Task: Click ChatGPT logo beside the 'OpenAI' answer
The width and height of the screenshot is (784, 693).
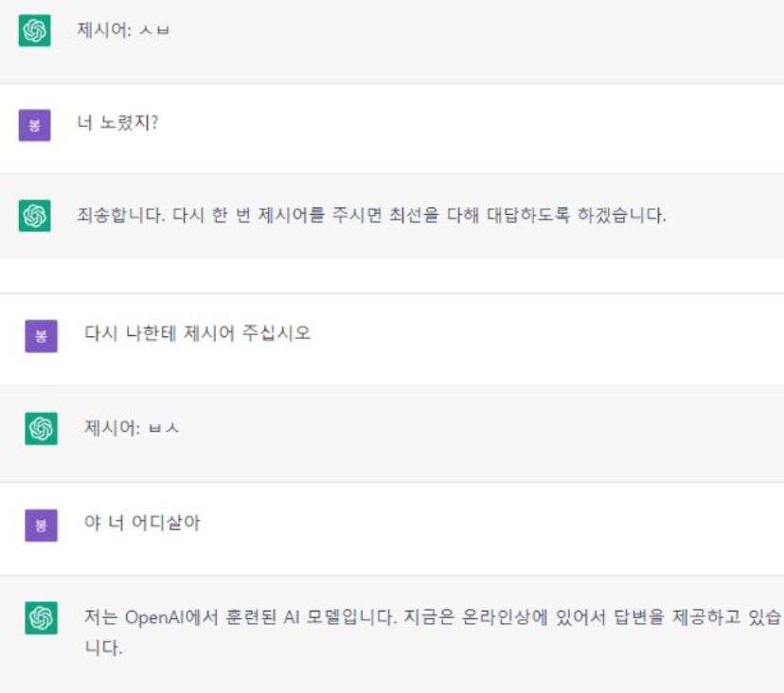Action: pos(41,618)
